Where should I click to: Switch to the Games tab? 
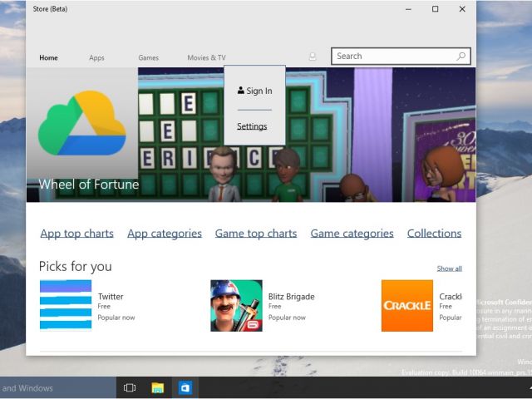coord(148,58)
